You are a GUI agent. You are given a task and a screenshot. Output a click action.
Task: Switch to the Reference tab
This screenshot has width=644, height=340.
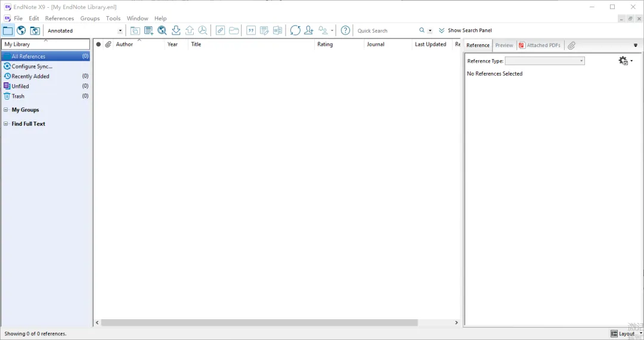(478, 45)
